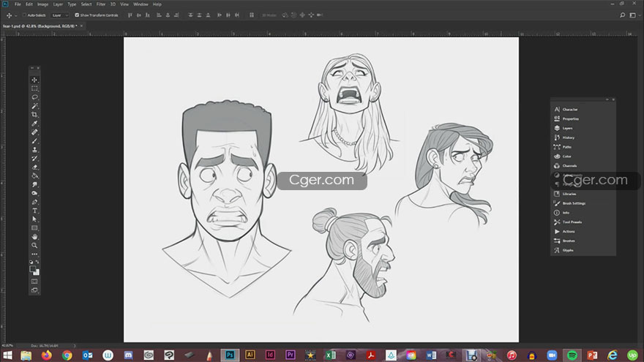Select the Lasso tool
This screenshot has height=362, width=644.
point(34,97)
